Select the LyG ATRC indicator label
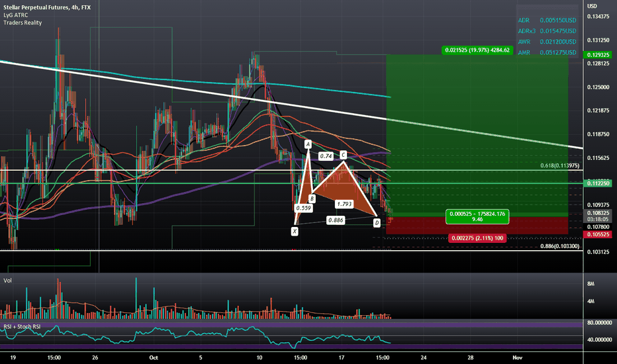617x364 pixels. point(16,15)
